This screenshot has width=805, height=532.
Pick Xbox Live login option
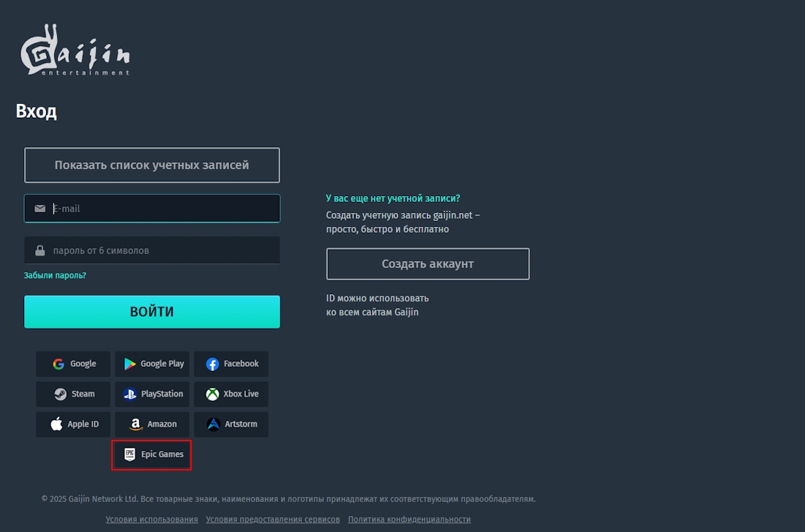[x=231, y=394]
